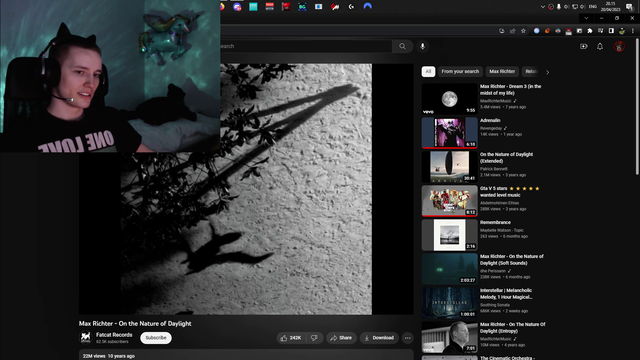Image resolution: width=640 pixels, height=360 pixels.
Task: Like the video with thumbs up 242K
Action: [291, 338]
